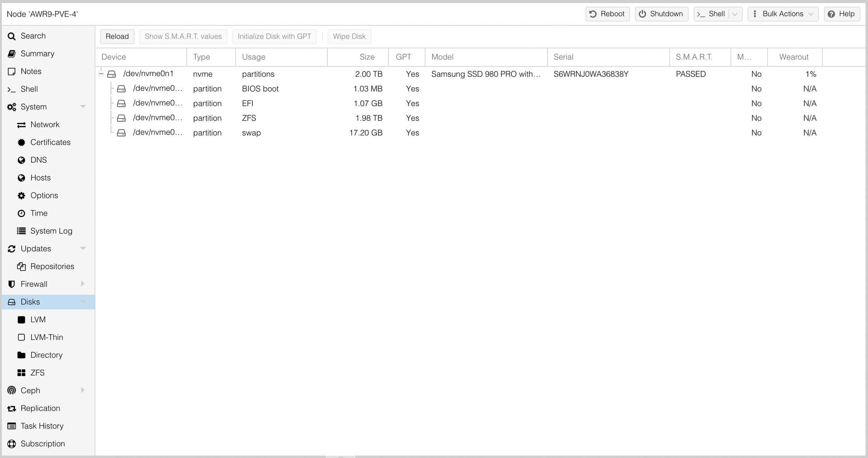Click the DNS globe icon
Viewport: 868px width, 458px height.
pyautogui.click(x=21, y=160)
